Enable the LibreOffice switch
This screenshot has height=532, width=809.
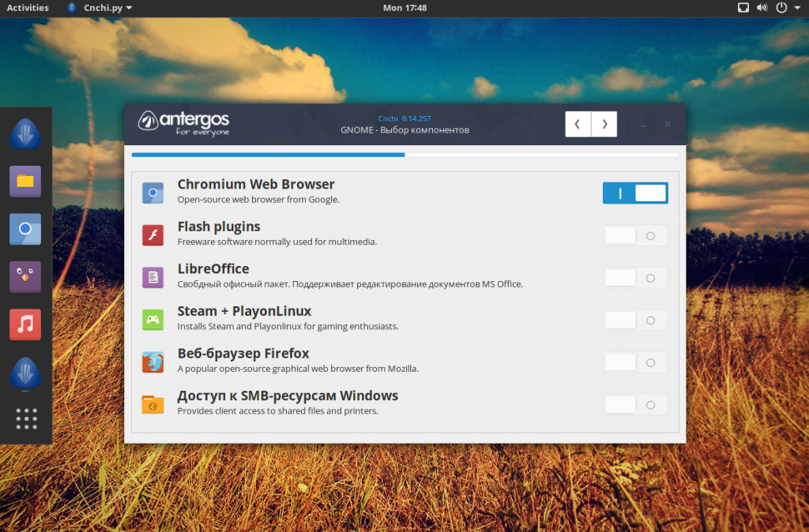pyautogui.click(x=635, y=278)
